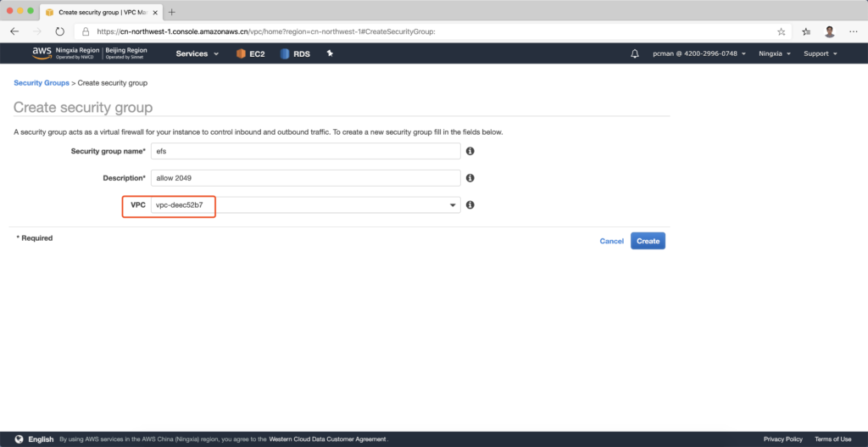Screen dimensions: 868x447
Task: Bookmark this page with star icon
Action: (x=804, y=31)
